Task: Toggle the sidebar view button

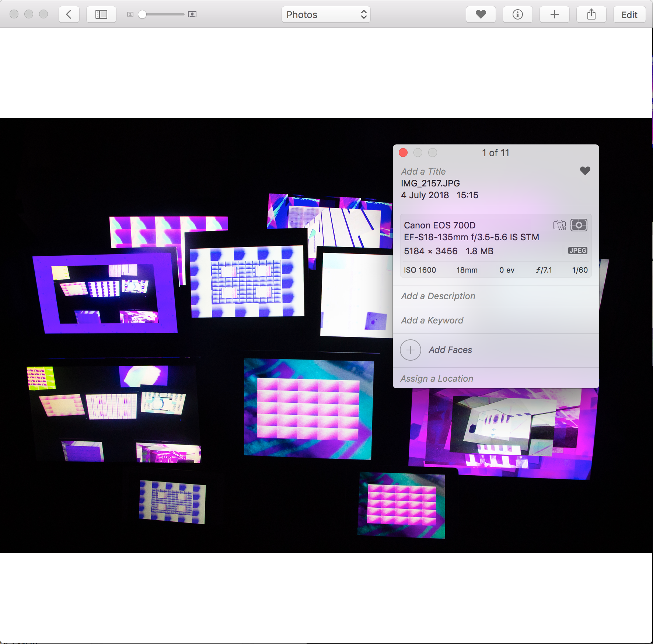Action: pos(101,14)
